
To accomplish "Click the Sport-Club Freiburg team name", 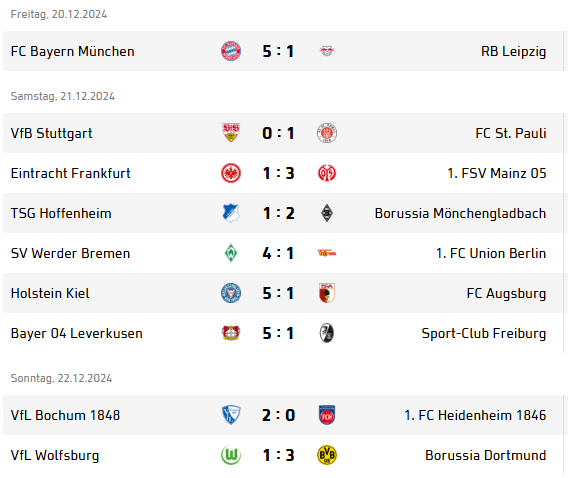I will coord(484,334).
